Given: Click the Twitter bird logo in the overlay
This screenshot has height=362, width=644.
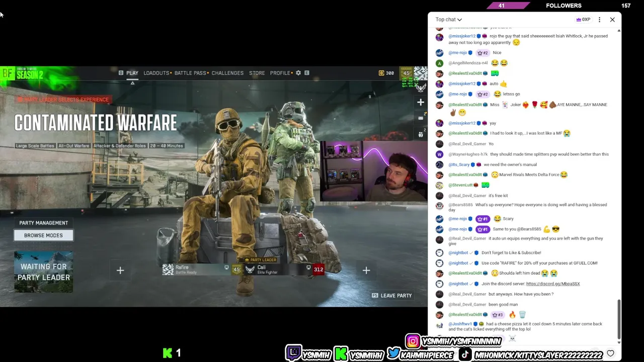Looking at the screenshot, I should pos(394,353).
